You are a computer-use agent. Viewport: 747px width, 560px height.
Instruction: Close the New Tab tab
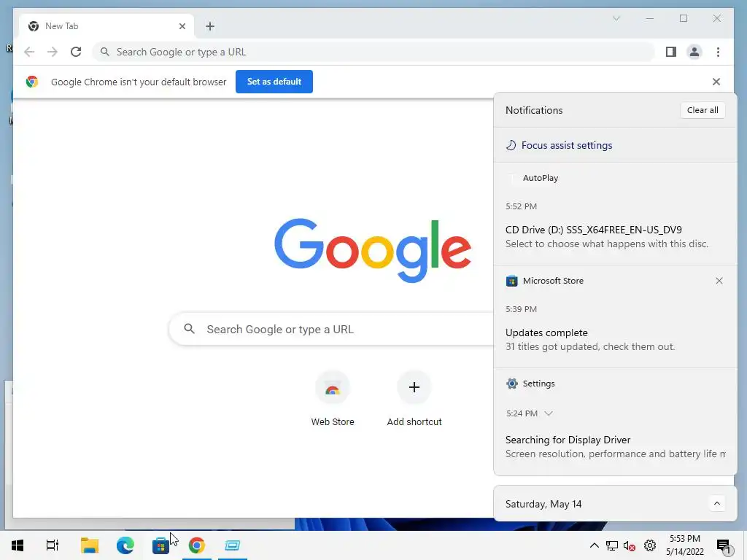pos(182,26)
